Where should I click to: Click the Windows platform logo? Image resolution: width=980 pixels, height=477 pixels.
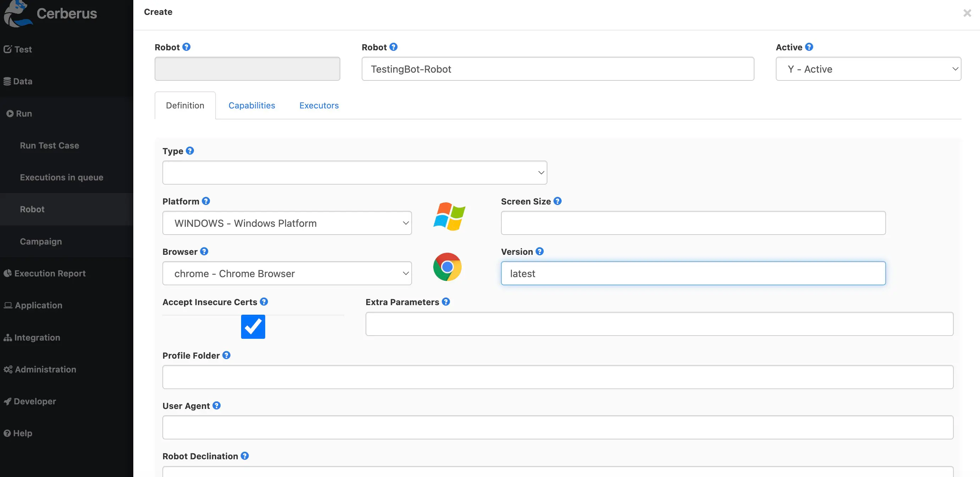tap(449, 217)
